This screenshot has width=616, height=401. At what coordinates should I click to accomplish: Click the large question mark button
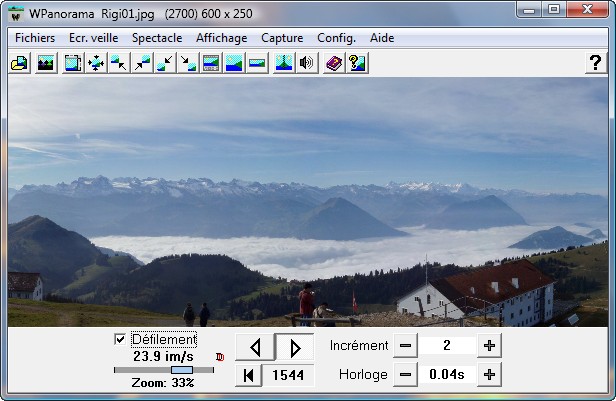[596, 63]
